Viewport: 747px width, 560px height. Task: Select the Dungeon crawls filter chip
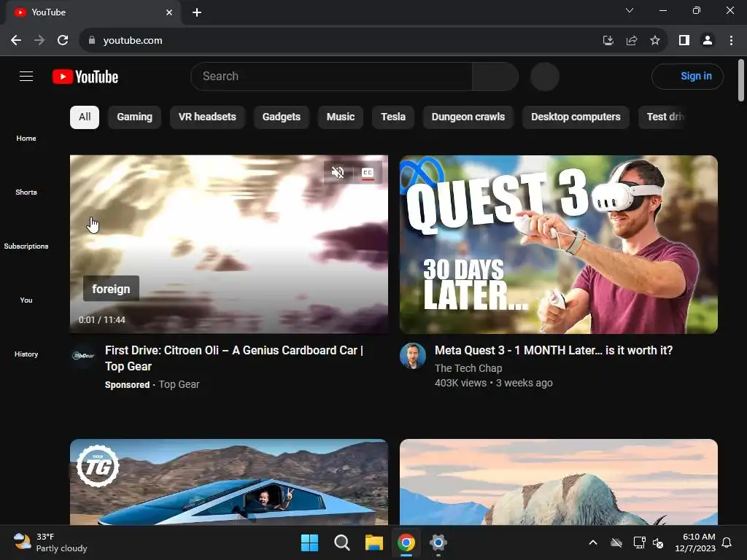coord(468,117)
